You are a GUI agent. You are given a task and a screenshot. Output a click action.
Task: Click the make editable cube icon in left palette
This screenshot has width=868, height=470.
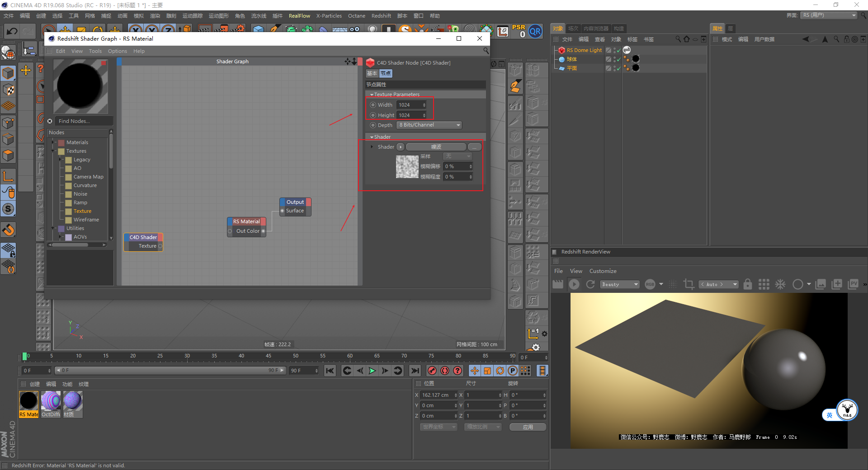(9, 72)
